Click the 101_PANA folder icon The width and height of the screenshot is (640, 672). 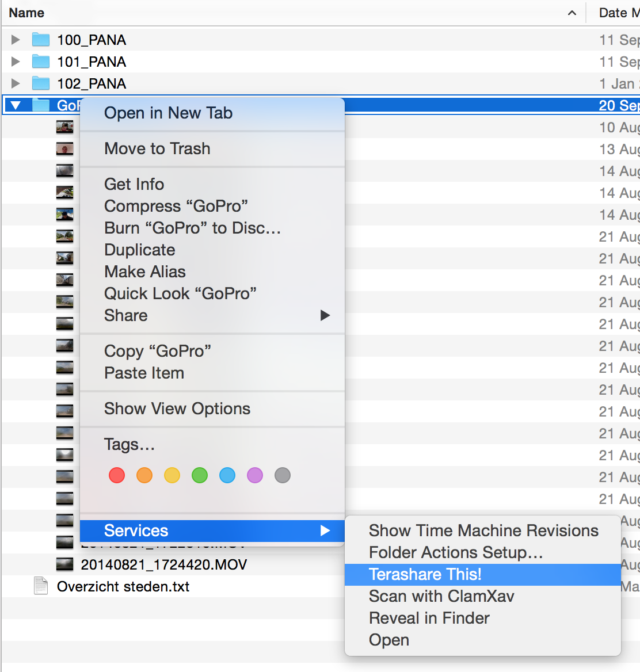pos(41,62)
